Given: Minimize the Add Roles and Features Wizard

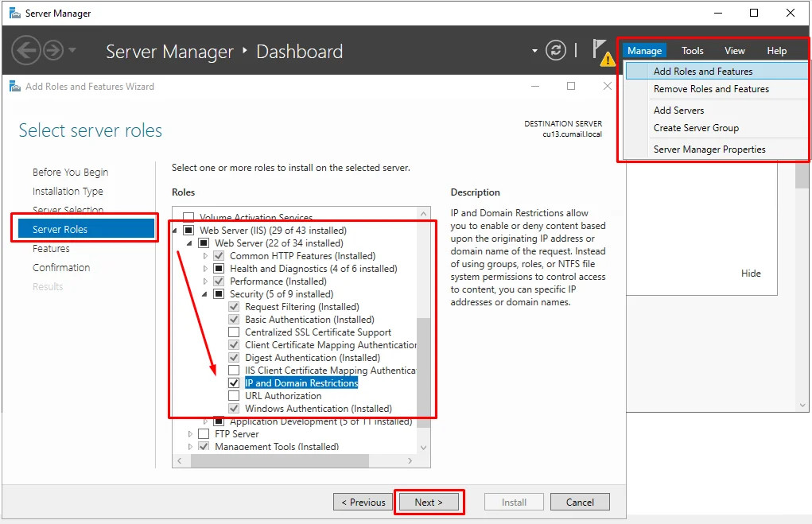Looking at the screenshot, I should (535, 86).
